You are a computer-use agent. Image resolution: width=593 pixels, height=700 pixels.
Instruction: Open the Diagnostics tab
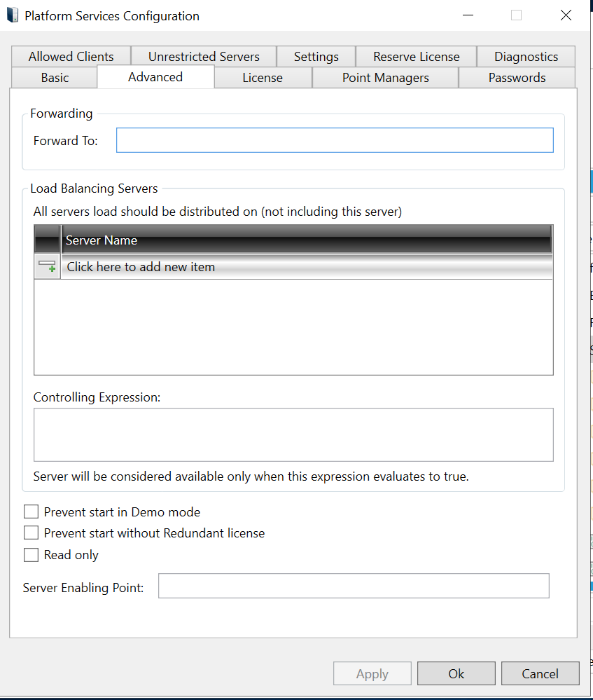click(x=526, y=57)
